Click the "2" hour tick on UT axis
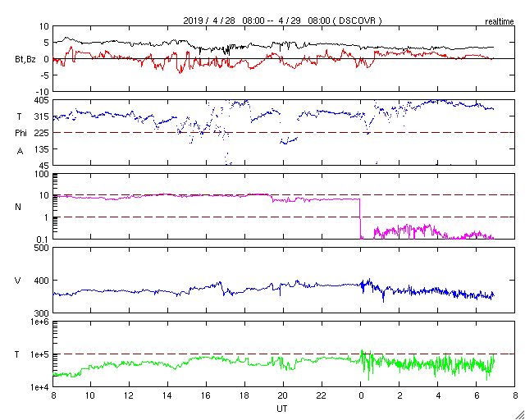 tap(399, 395)
